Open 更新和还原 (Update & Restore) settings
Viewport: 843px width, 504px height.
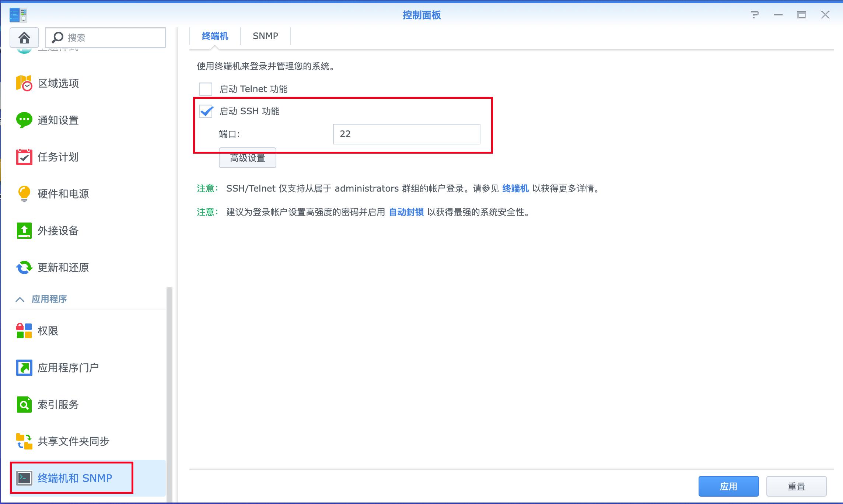pos(63,268)
